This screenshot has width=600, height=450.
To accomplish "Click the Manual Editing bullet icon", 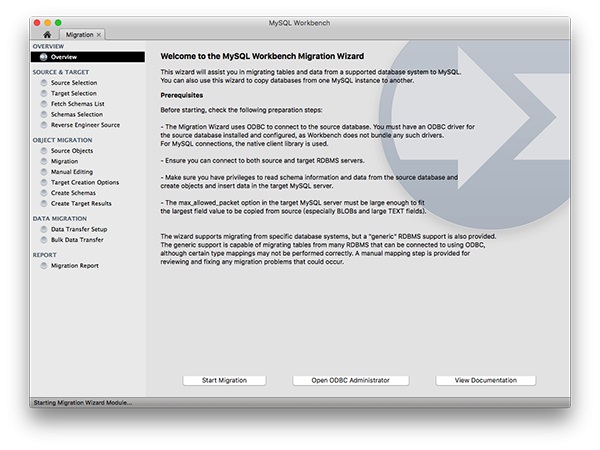I will 44,172.
